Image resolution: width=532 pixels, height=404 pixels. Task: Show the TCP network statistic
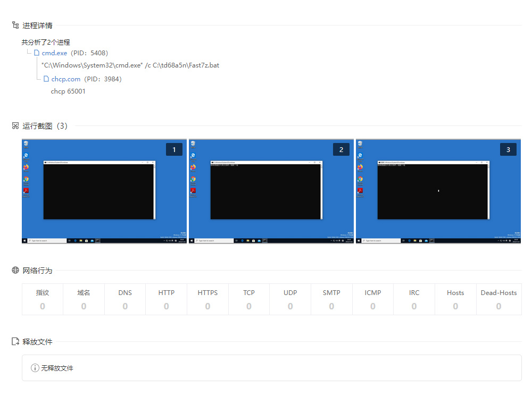[249, 299]
